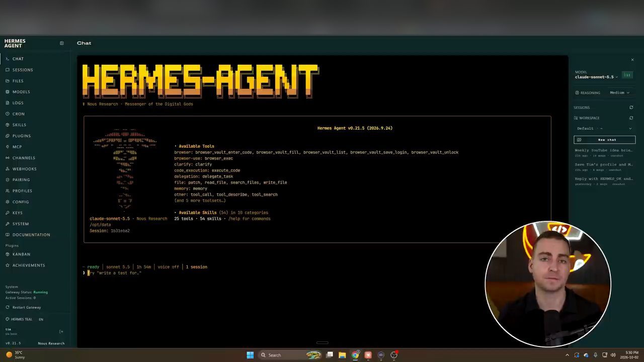The height and width of the screenshot is (362, 644).
Task: Close the right settings panel
Action: point(632,60)
